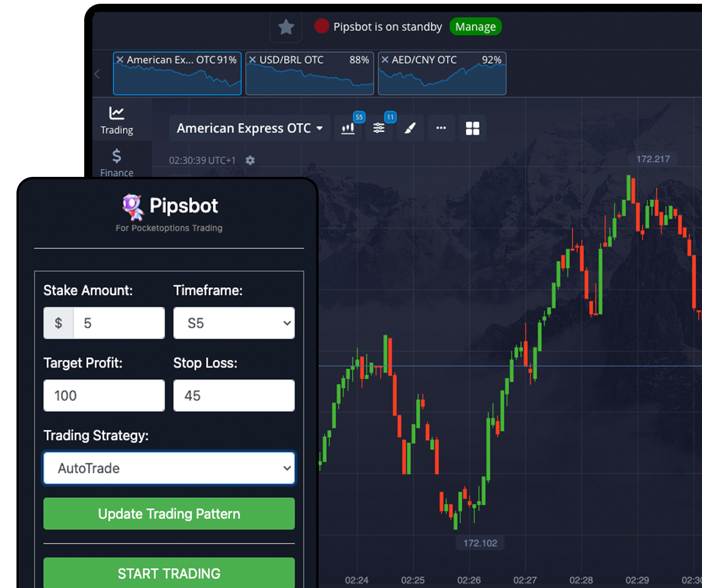Click the 91% payout on American Express tab
The height and width of the screenshot is (588, 702).
227,60
